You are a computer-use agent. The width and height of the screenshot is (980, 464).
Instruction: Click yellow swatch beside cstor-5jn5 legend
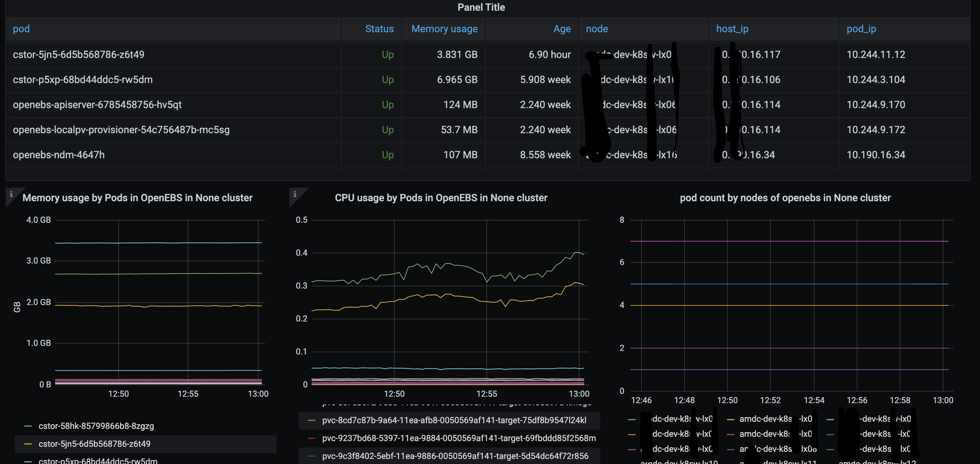[x=28, y=444]
